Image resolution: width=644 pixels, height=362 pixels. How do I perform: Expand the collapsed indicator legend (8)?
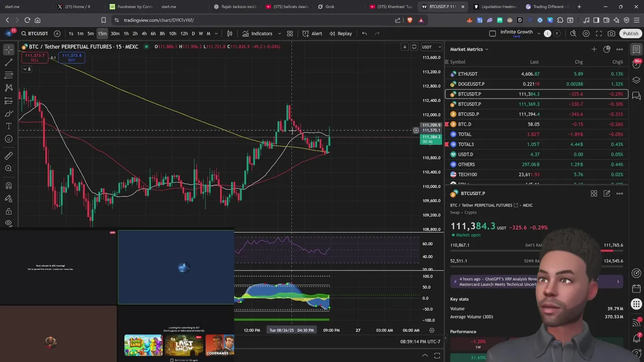(x=26, y=69)
